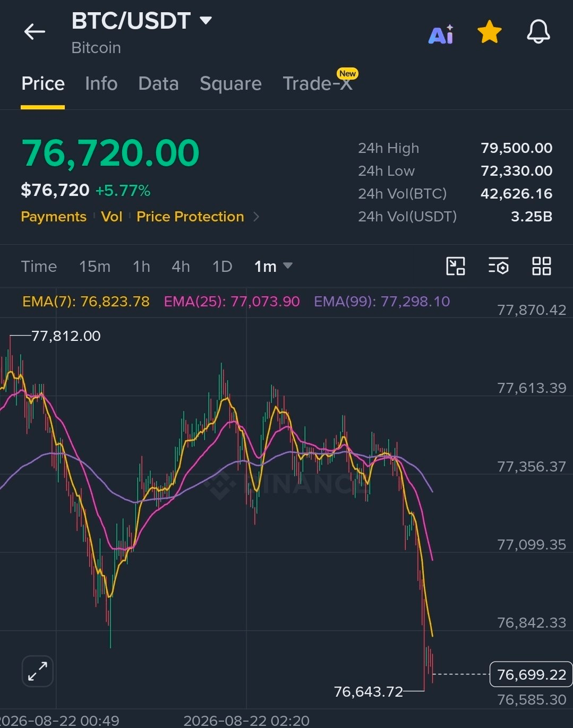Go back using the left arrow
This screenshot has width=573, height=728.
point(35,32)
